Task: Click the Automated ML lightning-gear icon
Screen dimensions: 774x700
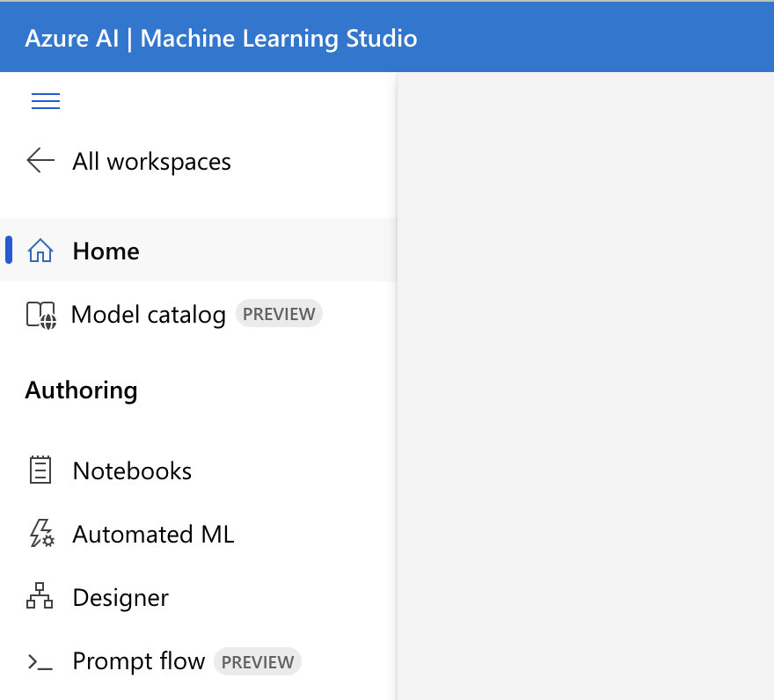Action: [x=40, y=533]
